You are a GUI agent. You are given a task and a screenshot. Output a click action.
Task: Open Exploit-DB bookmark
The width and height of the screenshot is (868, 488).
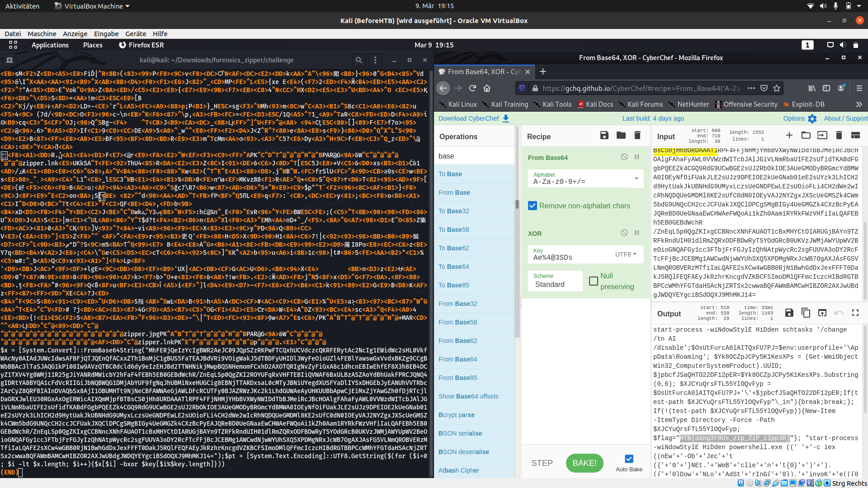tap(804, 104)
